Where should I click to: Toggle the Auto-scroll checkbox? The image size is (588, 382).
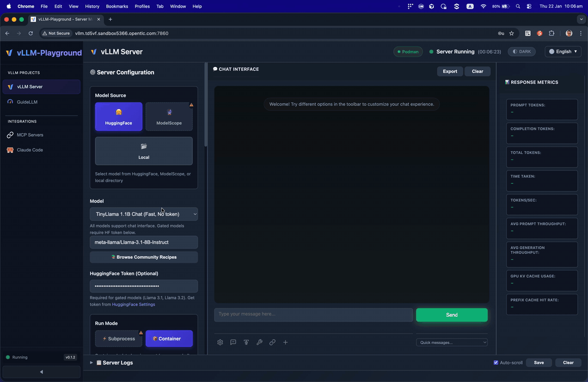[x=496, y=362]
